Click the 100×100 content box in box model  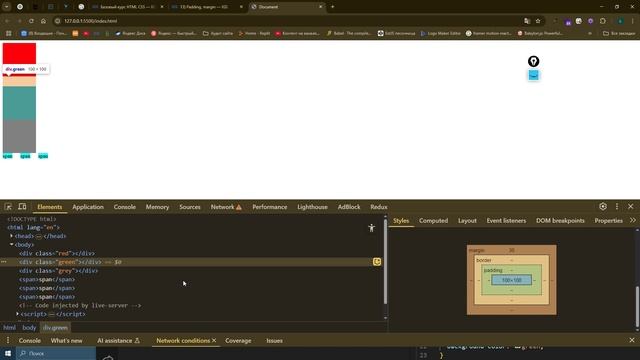tap(511, 280)
